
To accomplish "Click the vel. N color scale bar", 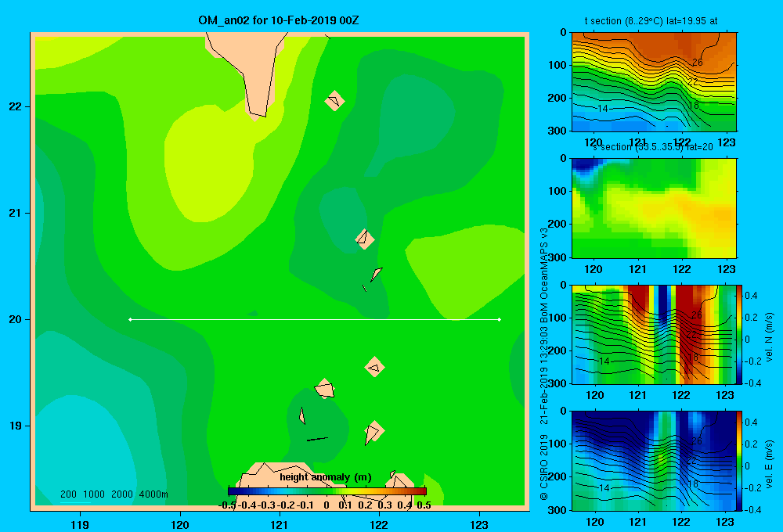I will point(739,334).
